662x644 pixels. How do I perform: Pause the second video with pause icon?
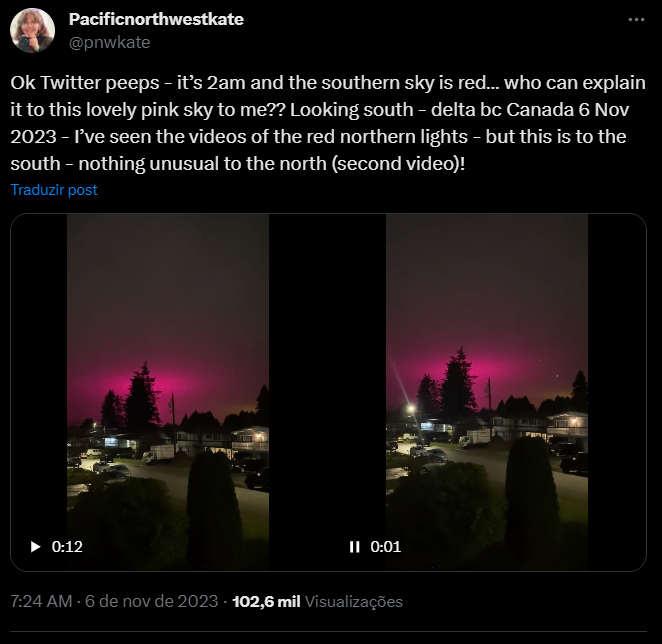355,547
